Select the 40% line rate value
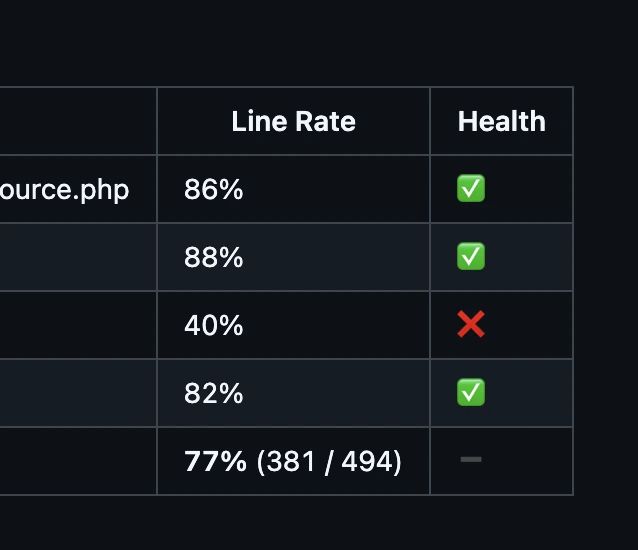 [x=214, y=325]
